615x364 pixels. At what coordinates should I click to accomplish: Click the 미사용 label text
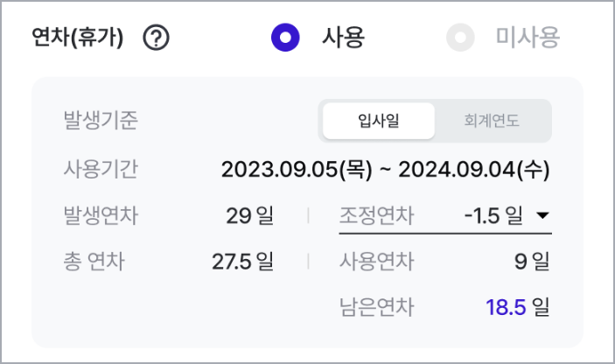point(528,38)
